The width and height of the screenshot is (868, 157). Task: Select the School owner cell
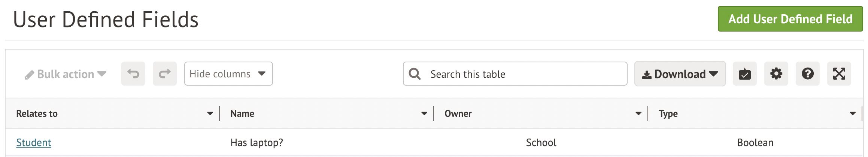541,143
